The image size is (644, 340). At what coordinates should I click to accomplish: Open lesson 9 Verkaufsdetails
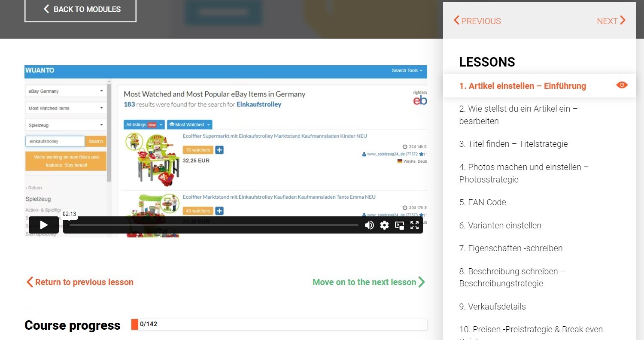[492, 307]
